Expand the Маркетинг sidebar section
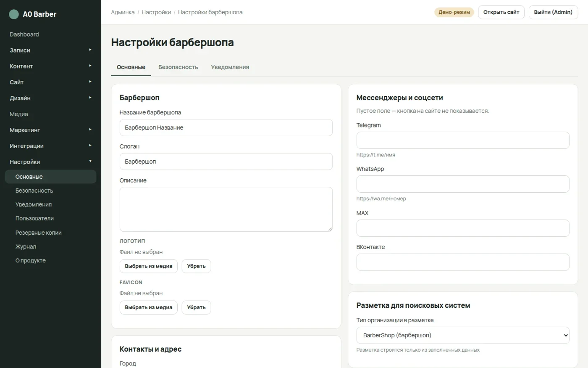This screenshot has width=588, height=368. tap(50, 130)
